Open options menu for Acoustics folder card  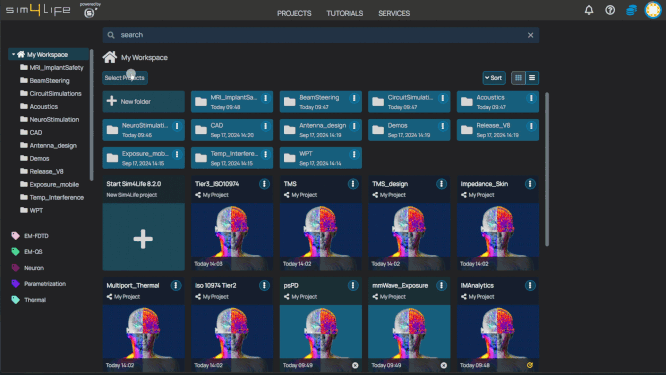pos(531,98)
